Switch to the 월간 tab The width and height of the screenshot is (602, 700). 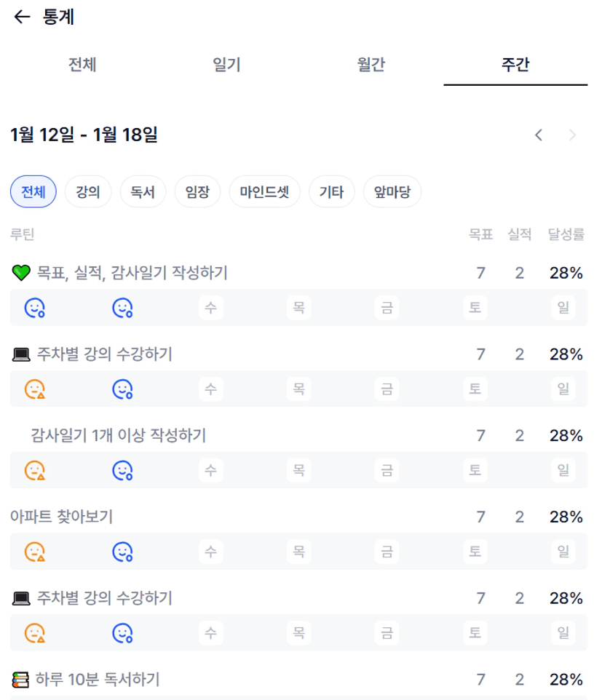[371, 65]
